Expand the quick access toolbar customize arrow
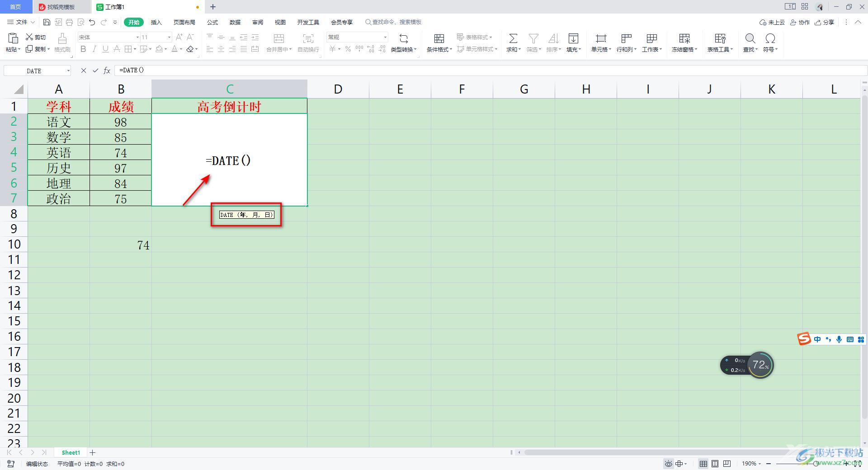This screenshot has width=868, height=470. 115,22
